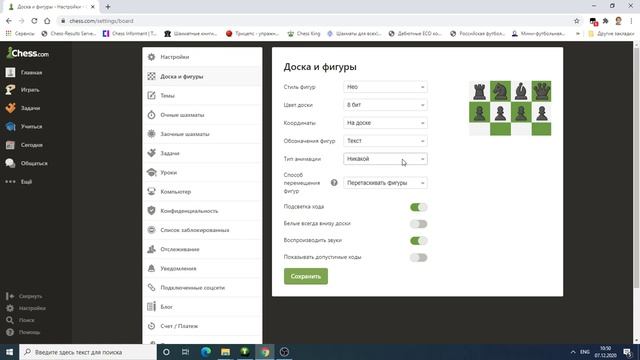Screen dimensions: 640x360
Task: Click the puzzle icon beside Задачи setting
Action: pyautogui.click(x=151, y=153)
